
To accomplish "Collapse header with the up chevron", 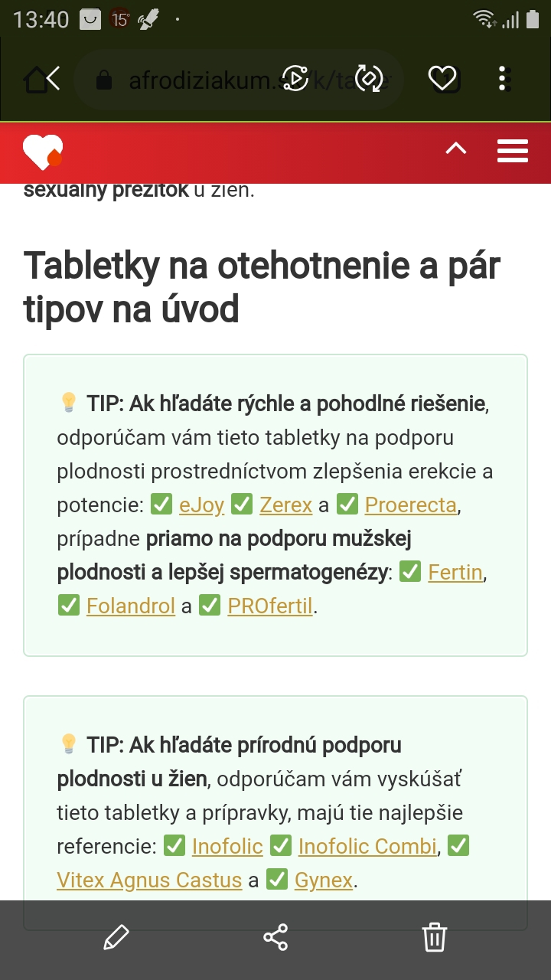I will tap(456, 149).
